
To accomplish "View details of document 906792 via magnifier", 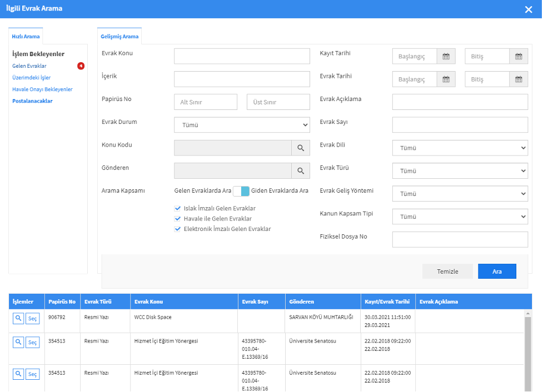I will tap(18, 318).
